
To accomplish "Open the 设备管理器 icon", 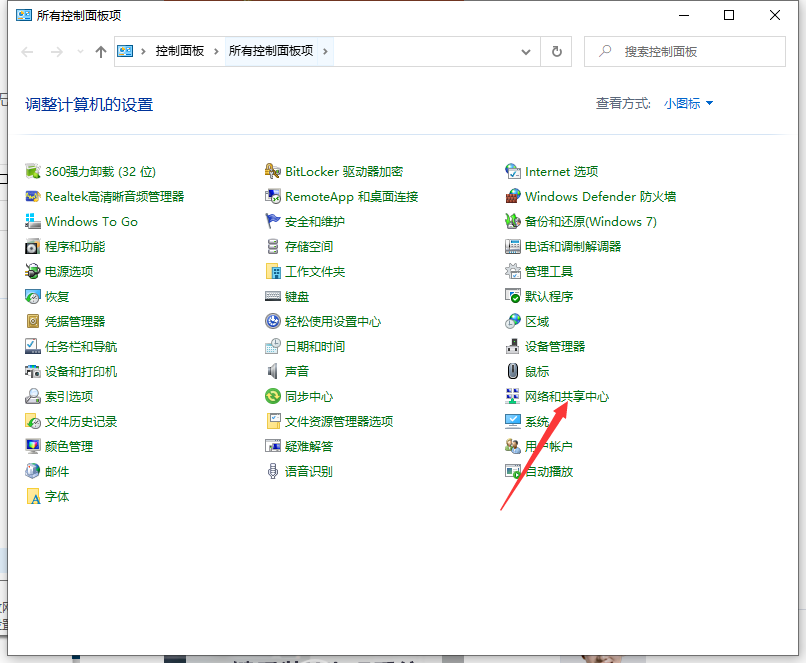I will 513,347.
